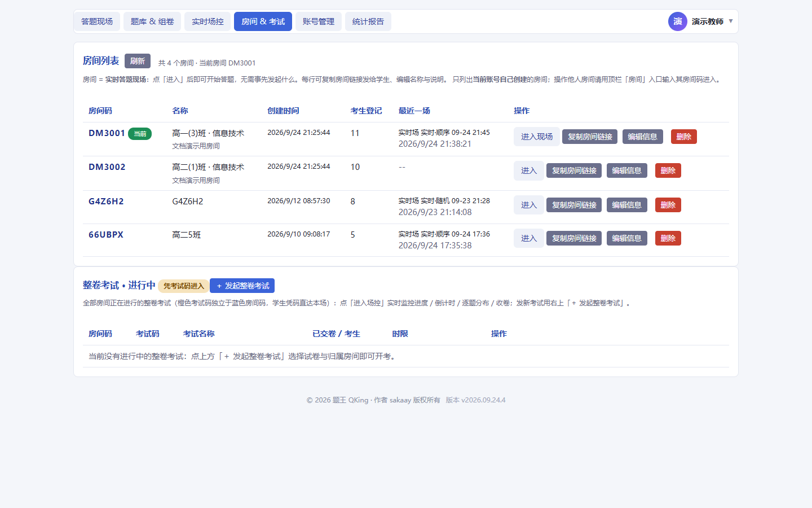Edit info for room G4Z6H2

pos(627,205)
